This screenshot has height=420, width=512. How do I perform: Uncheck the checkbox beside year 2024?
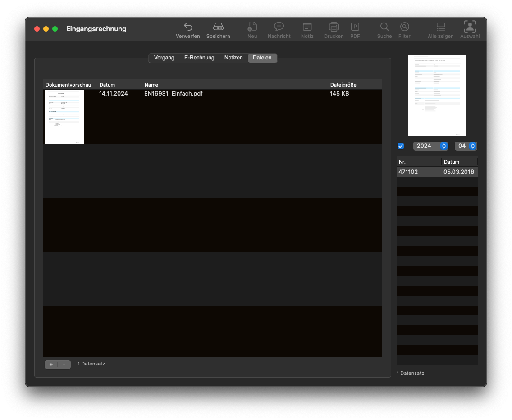(x=401, y=146)
